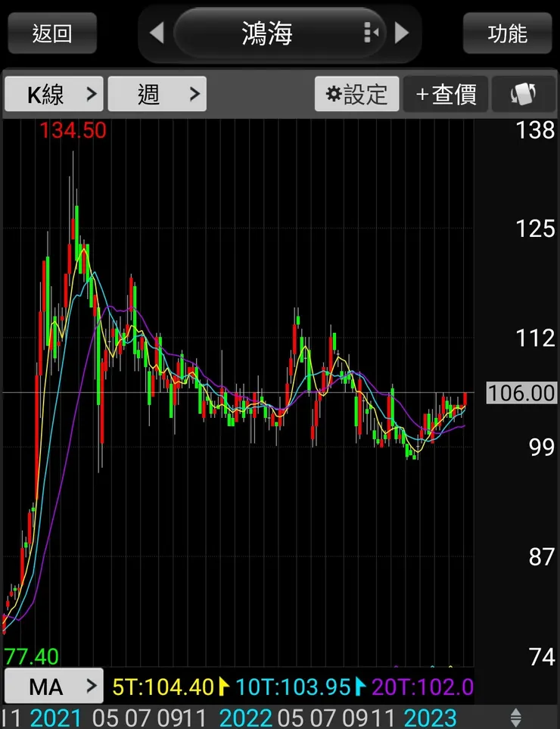Tap the 77.40 low price label

[31, 656]
